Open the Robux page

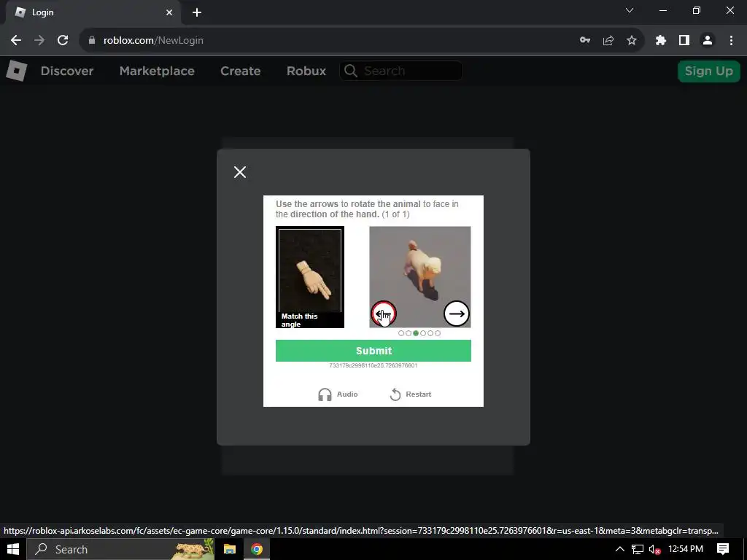tap(306, 71)
